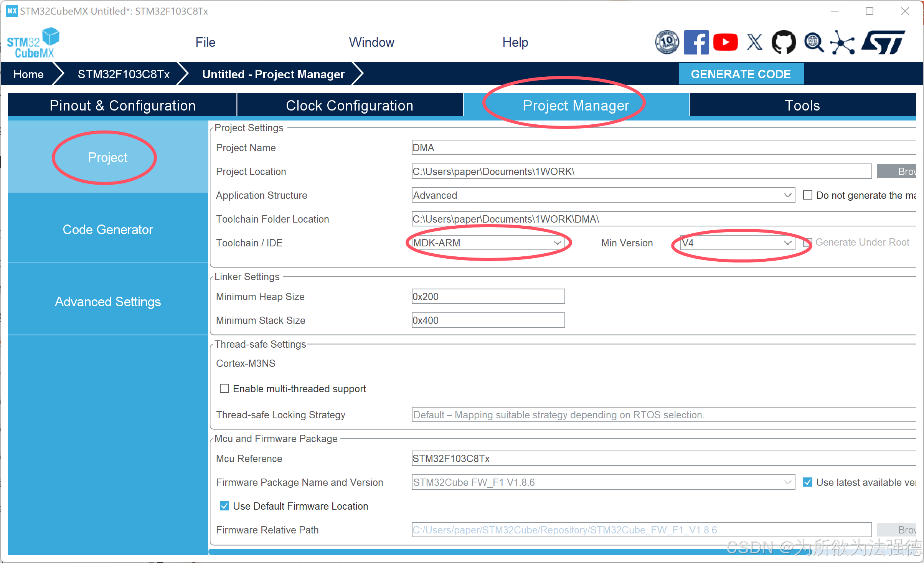Viewport: 924px width, 563px height.
Task: Open the GitHub icon link
Action: pyautogui.click(x=784, y=42)
